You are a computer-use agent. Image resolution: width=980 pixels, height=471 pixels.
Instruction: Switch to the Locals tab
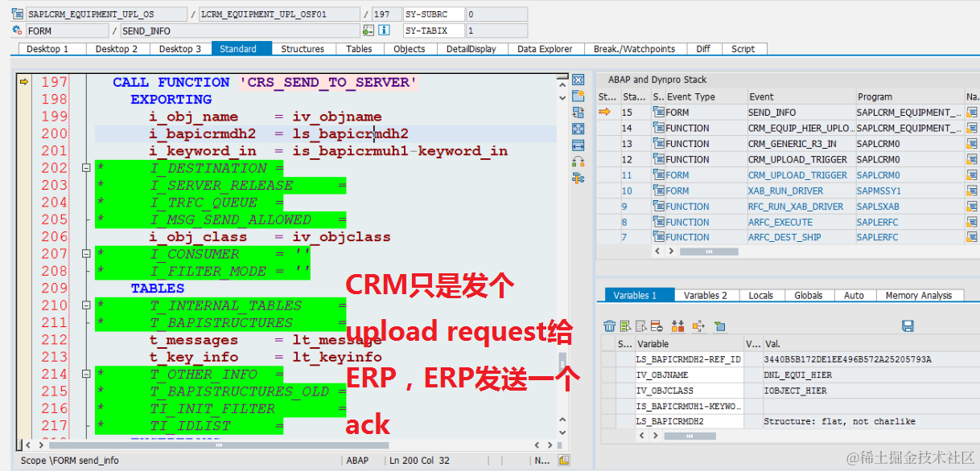pos(760,296)
